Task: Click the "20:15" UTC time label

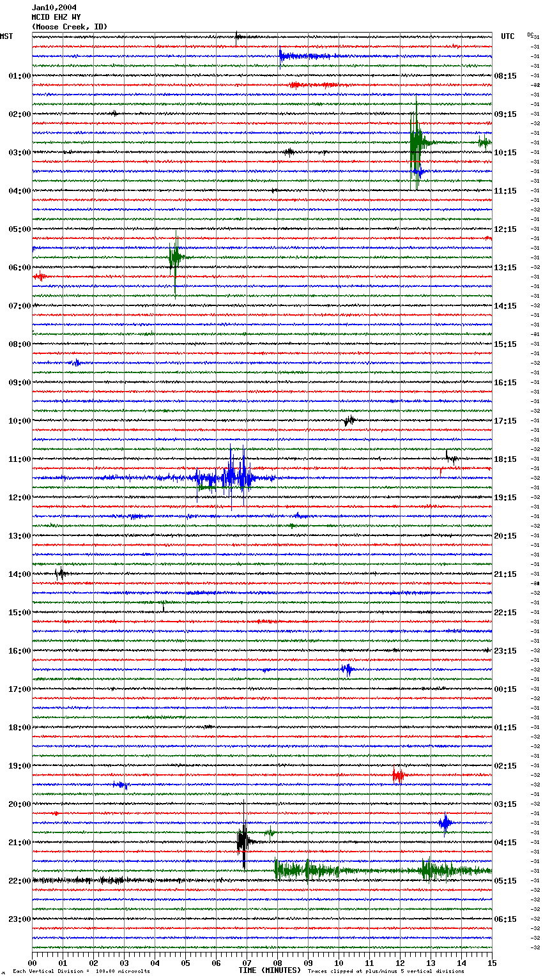Action: (505, 536)
